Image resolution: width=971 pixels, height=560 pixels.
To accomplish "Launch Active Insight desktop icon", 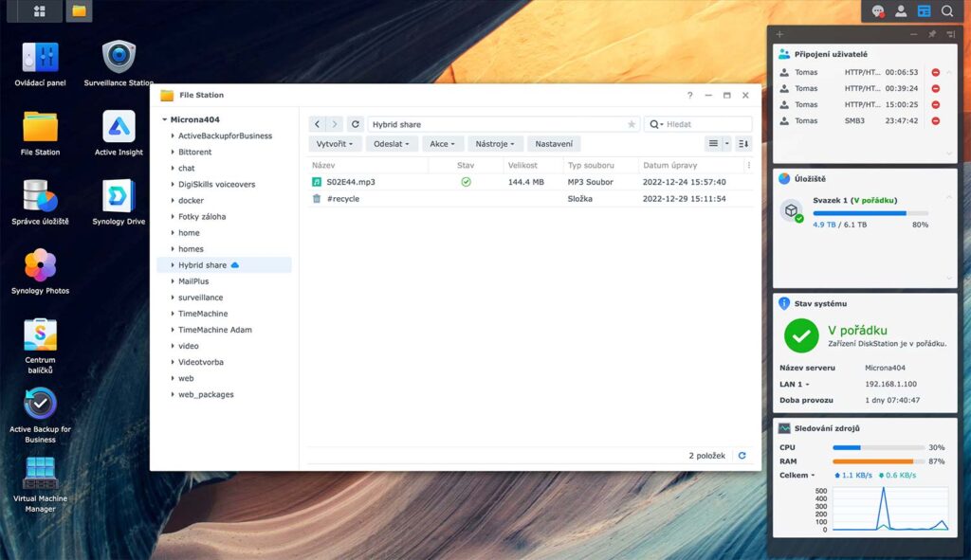I will [119, 133].
